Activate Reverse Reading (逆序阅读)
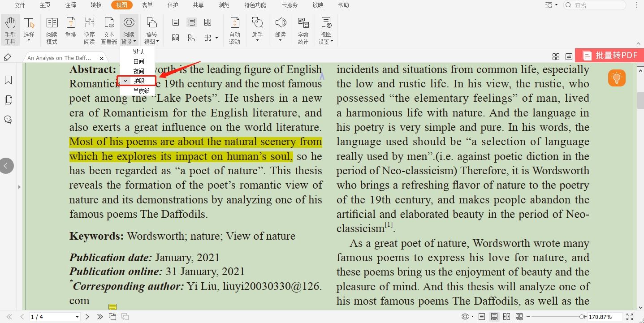Image resolution: width=644 pixels, height=323 pixels. coord(89,30)
